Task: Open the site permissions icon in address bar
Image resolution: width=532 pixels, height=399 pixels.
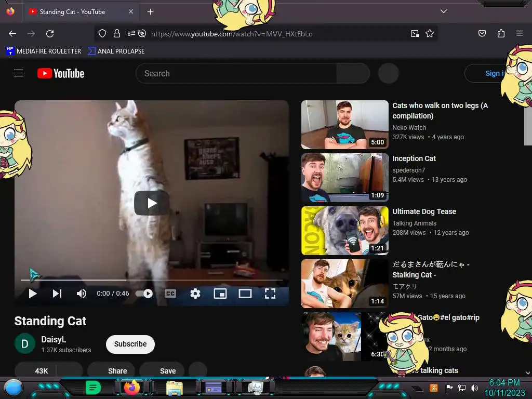Action: pos(131,33)
